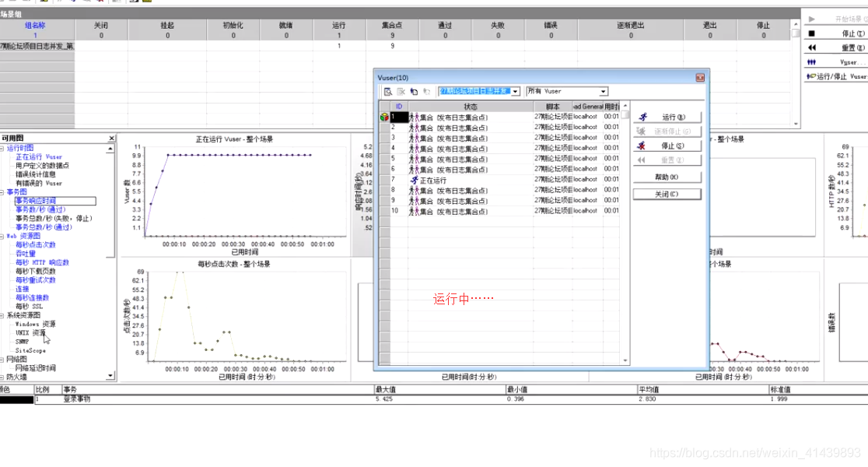868x467 pixels.
Task: Select Windows 资源 in tree
Action: pyautogui.click(x=36, y=324)
